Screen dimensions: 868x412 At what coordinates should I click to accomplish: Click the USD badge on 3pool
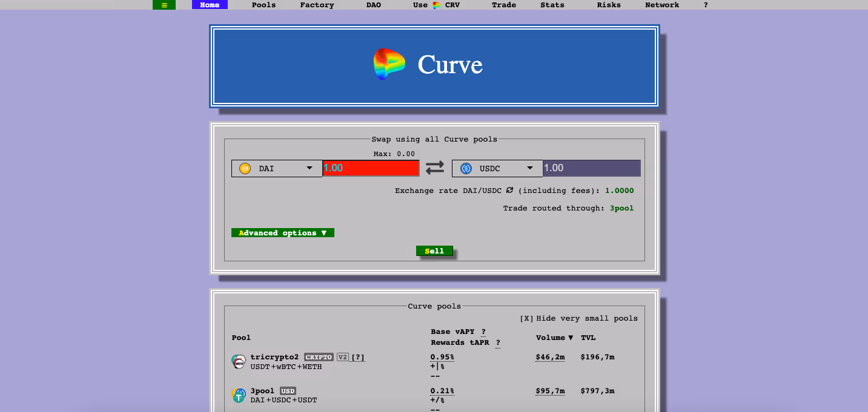pyautogui.click(x=288, y=391)
